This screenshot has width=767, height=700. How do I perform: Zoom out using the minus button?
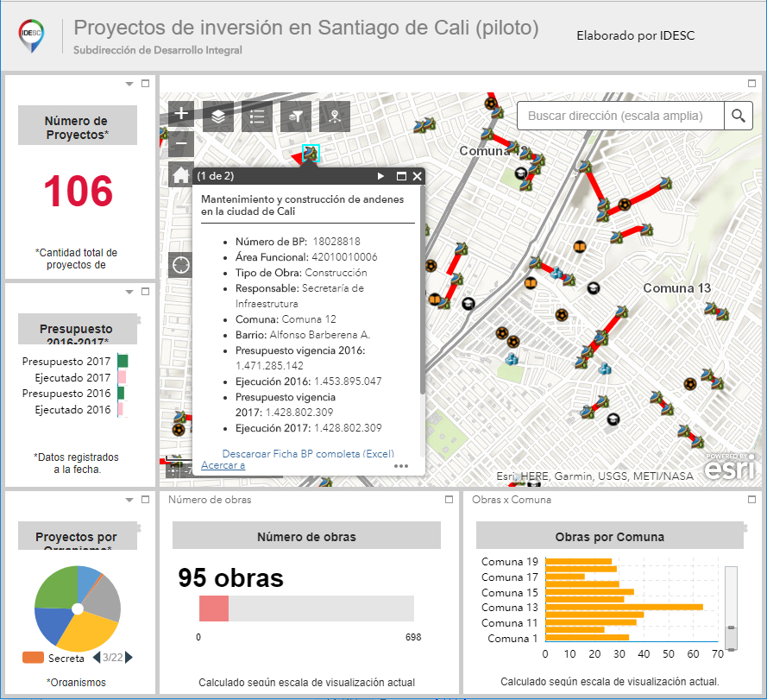[180, 143]
